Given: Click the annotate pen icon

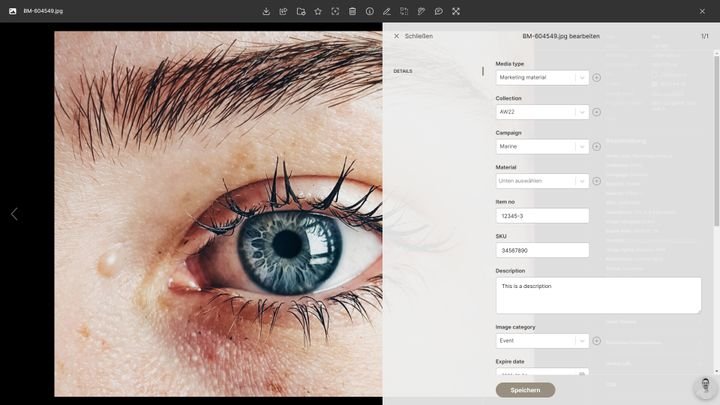Looking at the screenshot, I should click(x=421, y=11).
